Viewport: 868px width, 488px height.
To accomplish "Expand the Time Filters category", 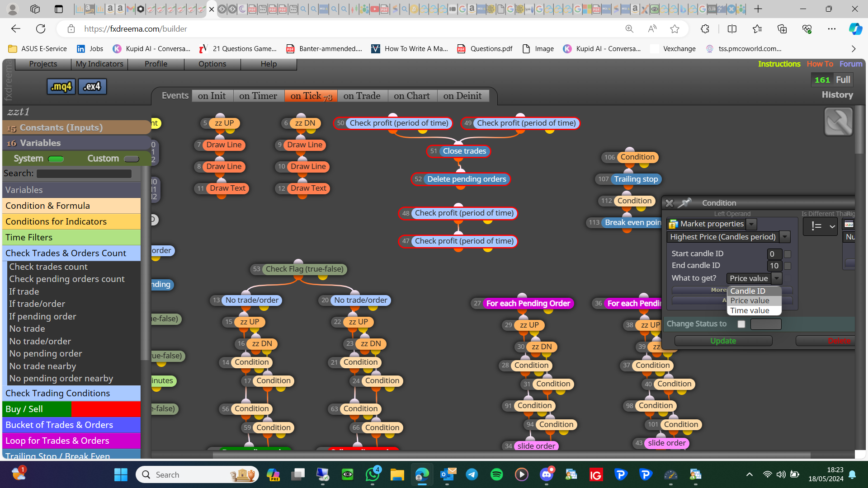I will 72,238.
